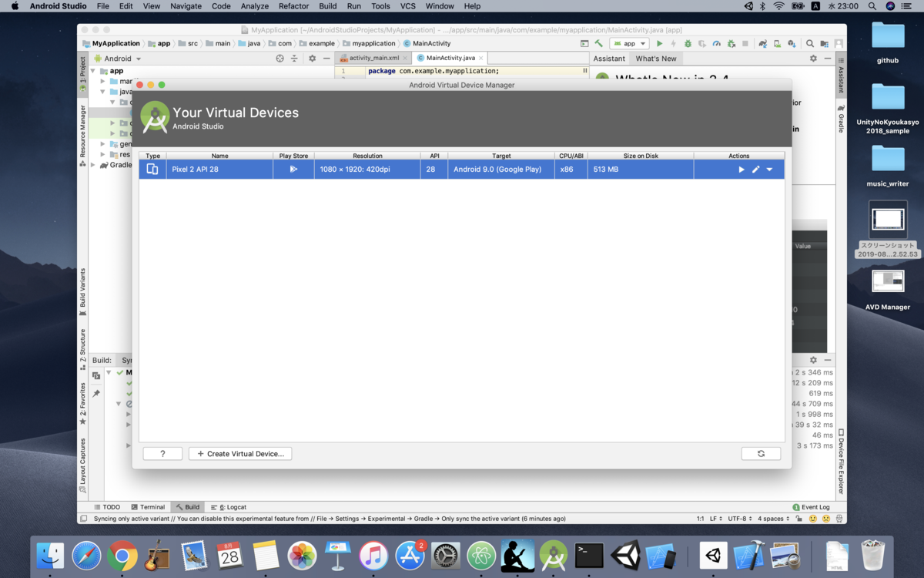Open the Tools menu
Screen dimensions: 924x578
pyautogui.click(x=380, y=6)
